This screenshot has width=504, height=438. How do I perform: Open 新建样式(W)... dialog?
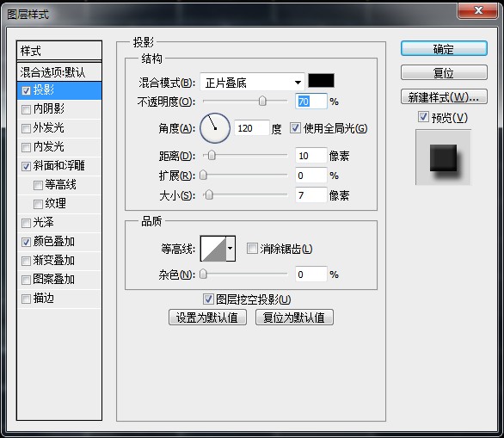click(444, 96)
